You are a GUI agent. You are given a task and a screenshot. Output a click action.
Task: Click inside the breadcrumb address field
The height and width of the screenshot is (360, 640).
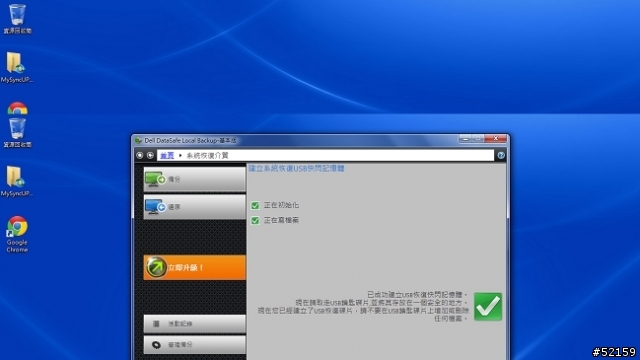325,155
